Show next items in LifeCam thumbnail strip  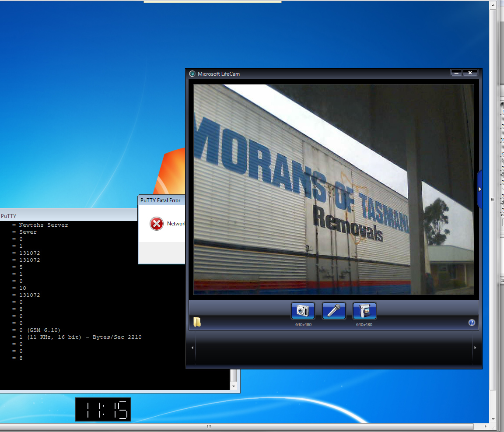475,348
